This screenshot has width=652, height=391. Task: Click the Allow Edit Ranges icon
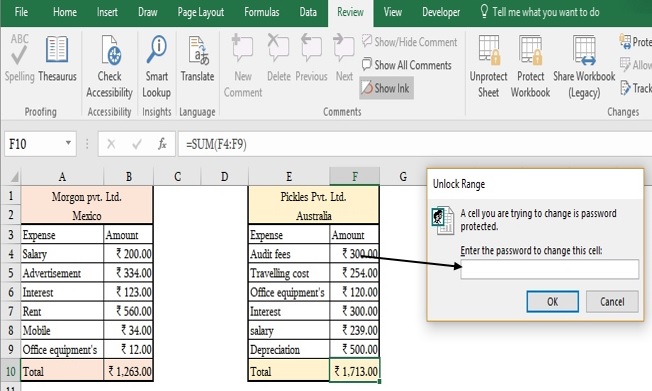[625, 64]
